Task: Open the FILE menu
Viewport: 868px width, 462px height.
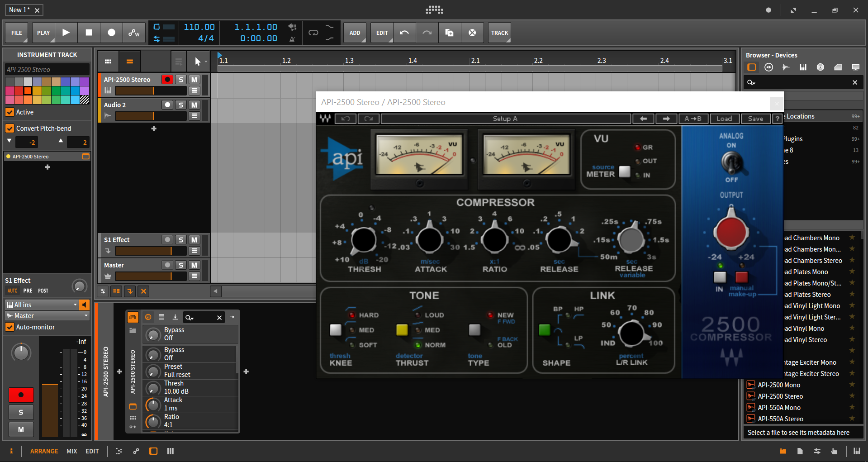Action: point(17,33)
